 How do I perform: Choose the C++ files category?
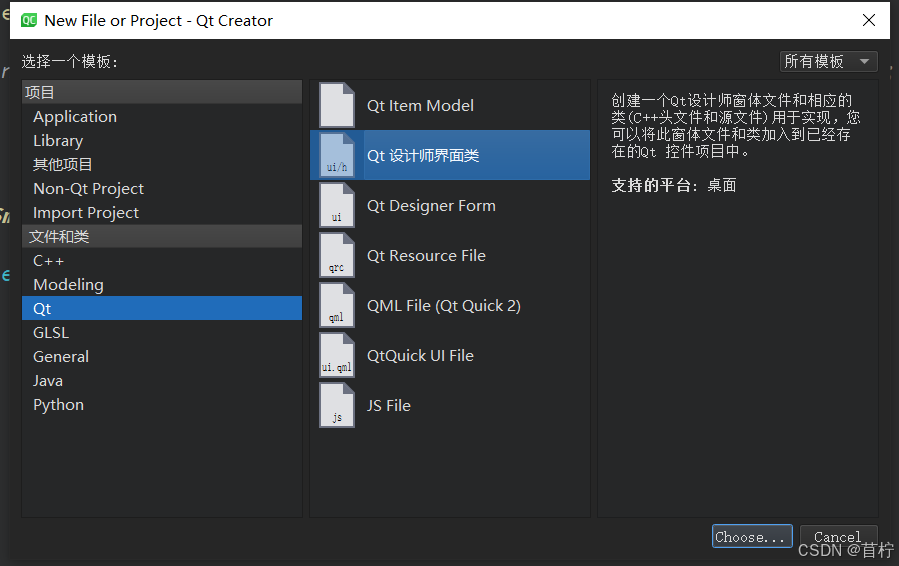[x=162, y=260]
